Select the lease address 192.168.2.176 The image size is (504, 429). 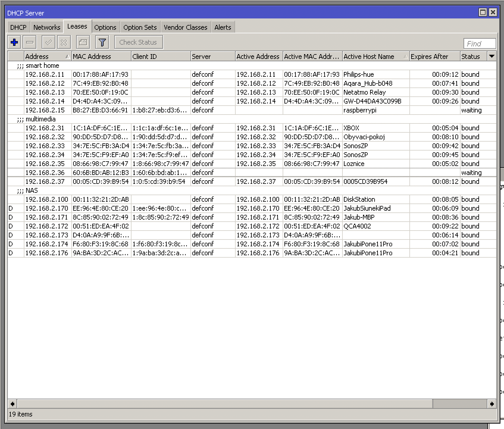(47, 253)
